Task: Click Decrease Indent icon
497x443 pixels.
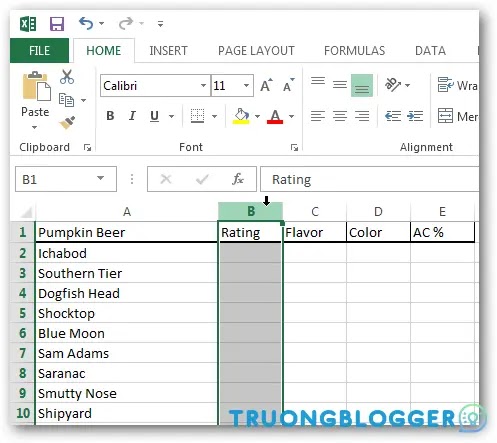Action: click(393, 116)
